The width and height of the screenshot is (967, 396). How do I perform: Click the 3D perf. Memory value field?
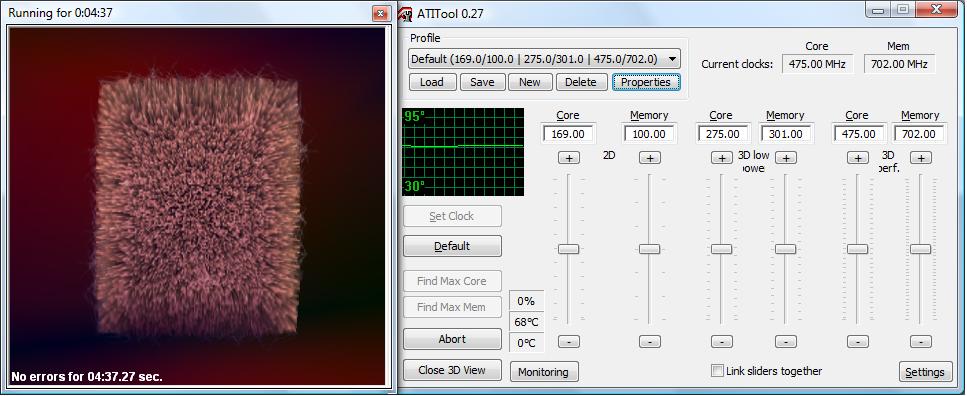click(x=920, y=134)
